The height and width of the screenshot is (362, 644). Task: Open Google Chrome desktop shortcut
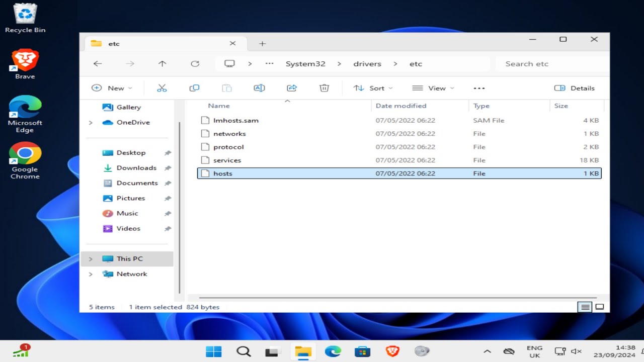pyautogui.click(x=25, y=161)
